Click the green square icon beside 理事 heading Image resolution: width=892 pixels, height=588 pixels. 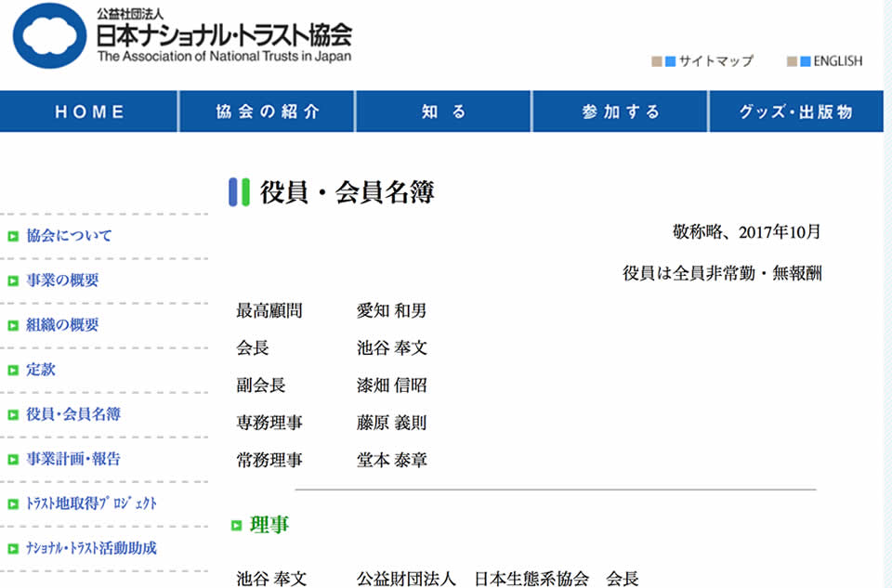click(x=237, y=526)
